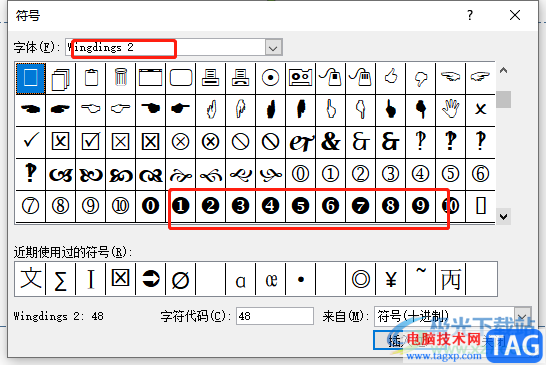546x365 pixels.
Task: Select the black filled circled 6 symbol
Action: coord(330,206)
